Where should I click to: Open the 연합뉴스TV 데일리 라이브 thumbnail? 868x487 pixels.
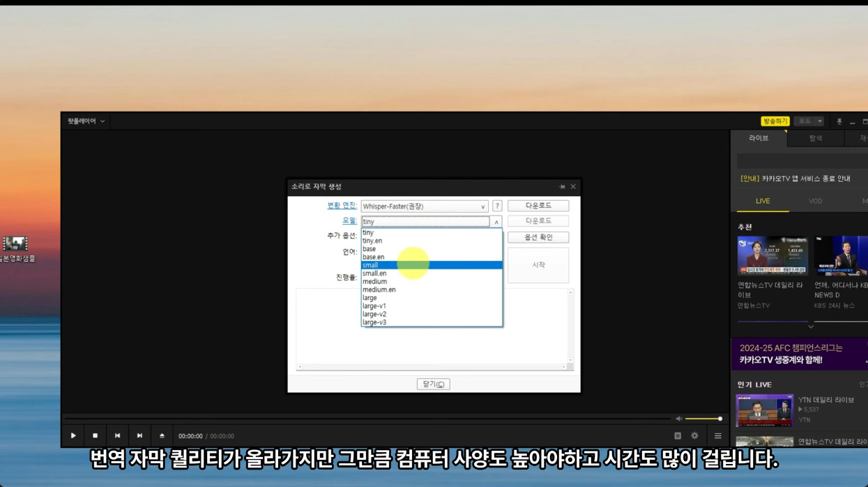click(x=772, y=256)
